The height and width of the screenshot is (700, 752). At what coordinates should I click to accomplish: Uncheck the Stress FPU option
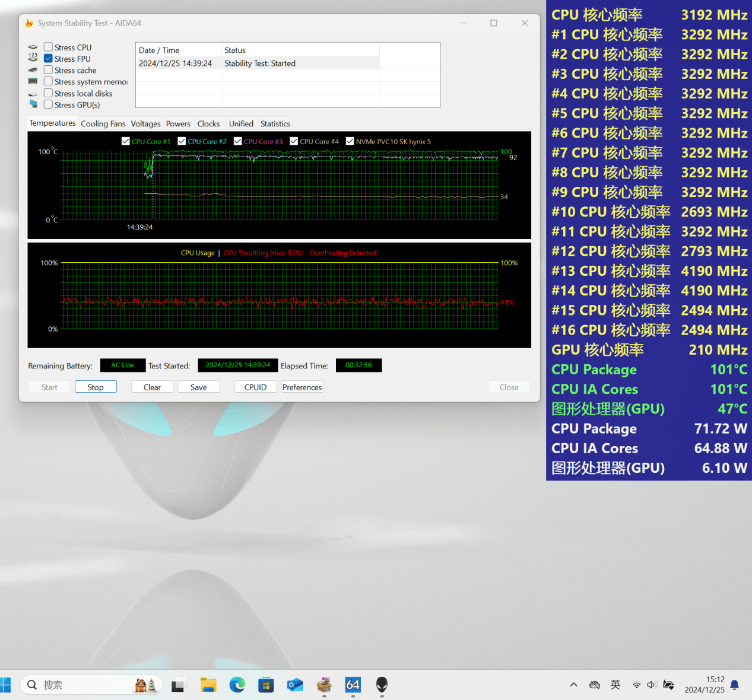click(48, 59)
